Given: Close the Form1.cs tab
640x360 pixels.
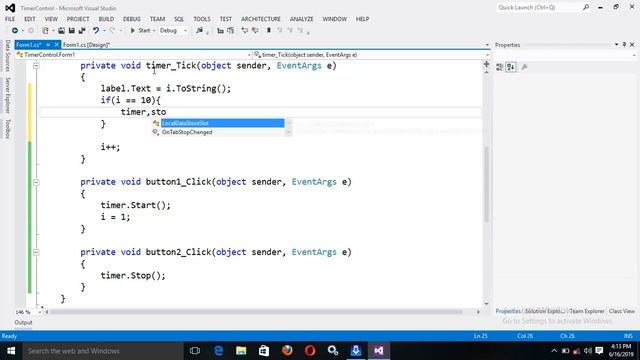Looking at the screenshot, I should (x=57, y=45).
